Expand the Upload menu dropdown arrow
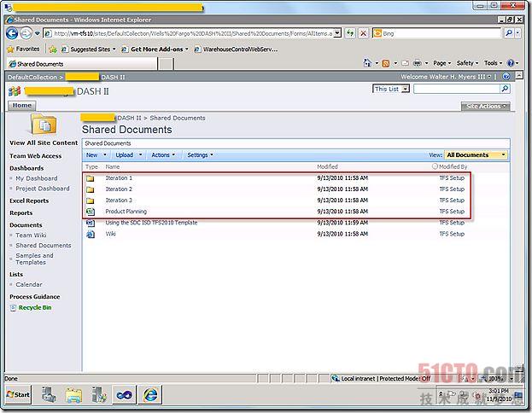This screenshot has width=532, height=413. click(140, 155)
